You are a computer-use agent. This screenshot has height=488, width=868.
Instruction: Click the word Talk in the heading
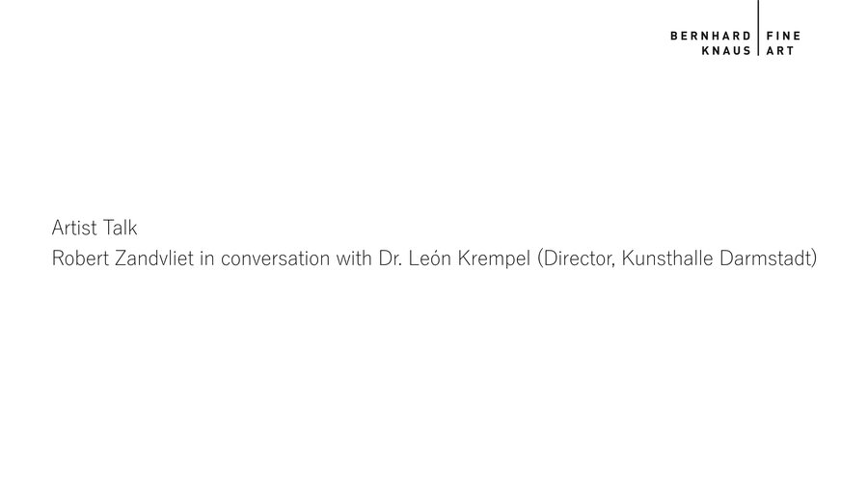click(x=122, y=229)
